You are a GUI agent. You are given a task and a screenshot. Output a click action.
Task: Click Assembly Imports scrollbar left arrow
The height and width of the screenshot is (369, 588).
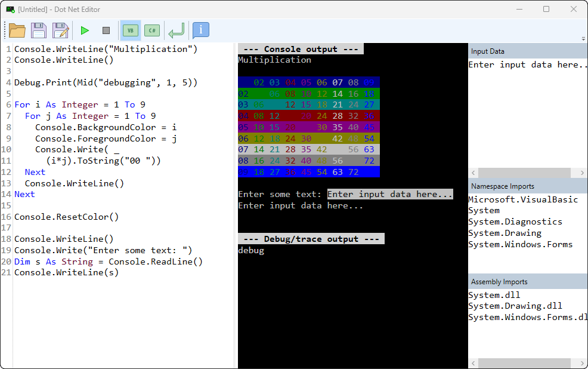474,363
